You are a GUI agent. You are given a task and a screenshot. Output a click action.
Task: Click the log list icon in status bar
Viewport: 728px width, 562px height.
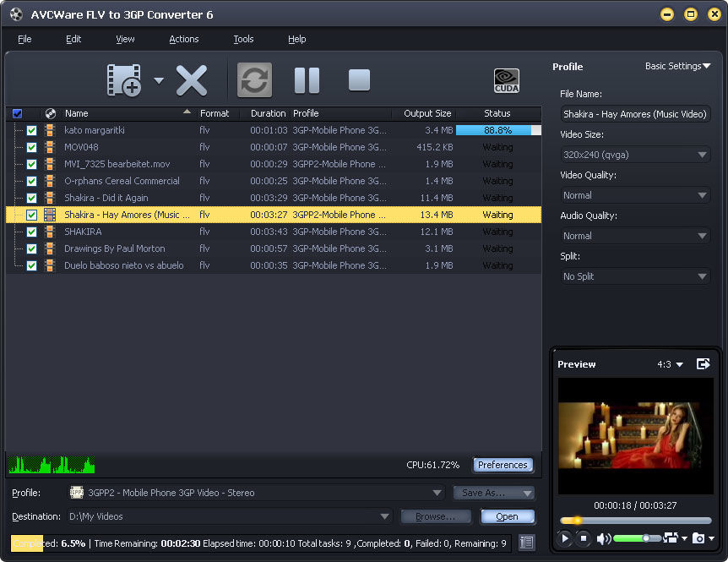pos(526,542)
